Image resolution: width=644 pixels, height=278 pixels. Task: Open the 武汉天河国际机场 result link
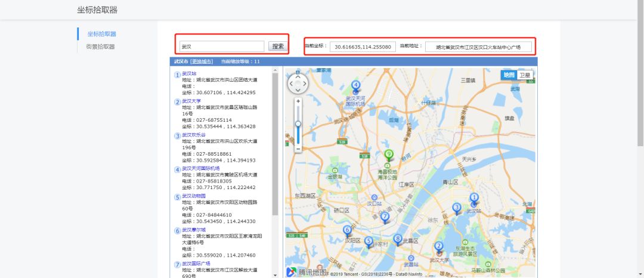[x=201, y=168]
